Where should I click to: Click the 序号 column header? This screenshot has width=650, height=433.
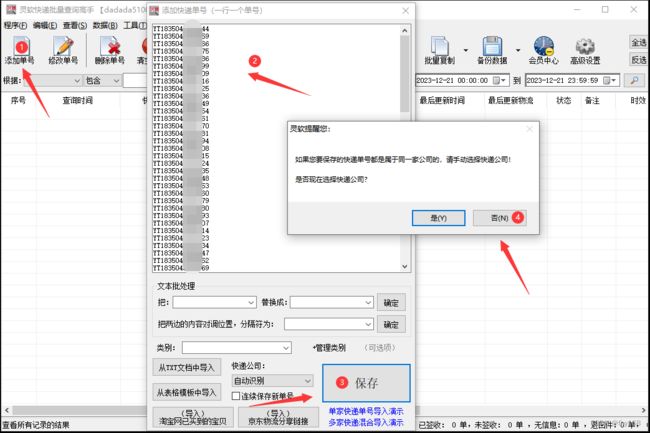pos(18,100)
